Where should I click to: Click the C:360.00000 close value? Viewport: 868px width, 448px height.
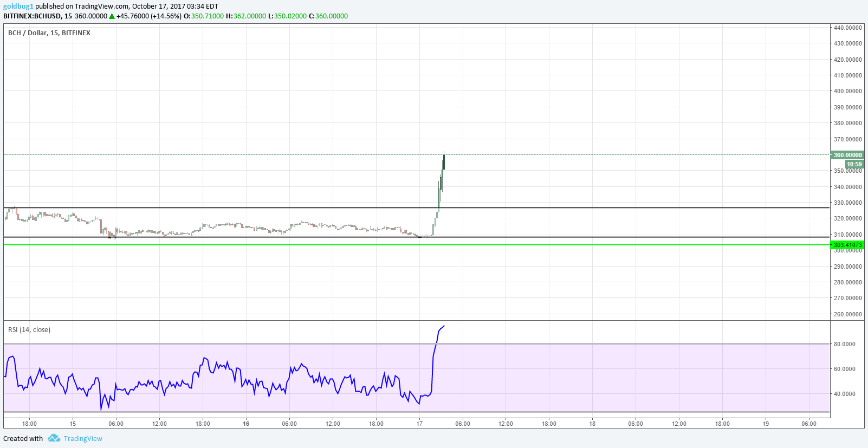(x=328, y=16)
